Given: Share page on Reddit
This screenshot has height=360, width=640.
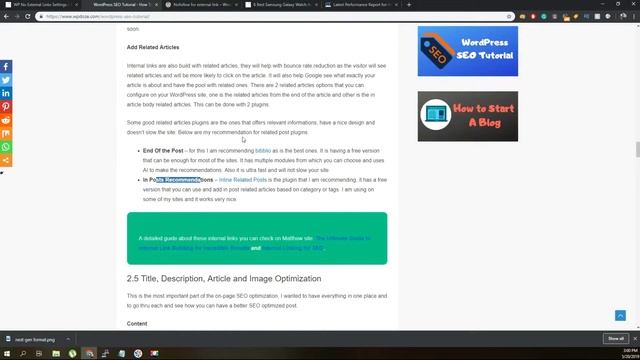Looking at the screenshot, I should click(x=6, y=120).
